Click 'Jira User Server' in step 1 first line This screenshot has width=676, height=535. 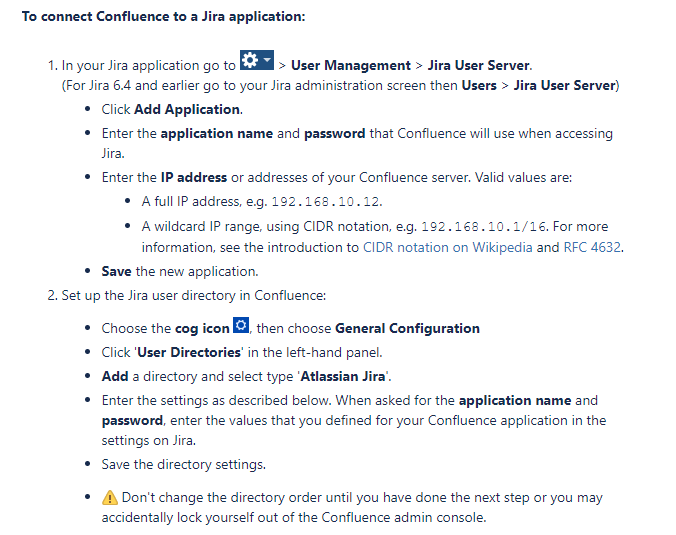479,65
